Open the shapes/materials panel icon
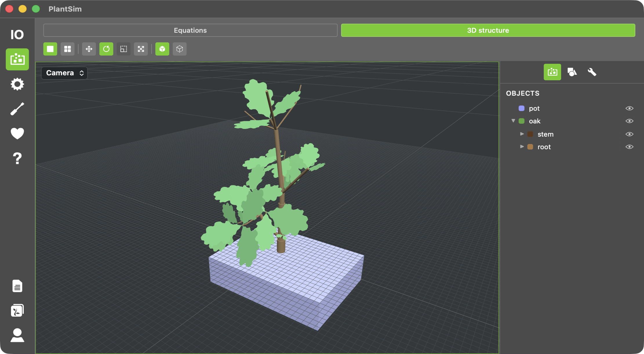The height and width of the screenshot is (354, 644). coord(572,72)
